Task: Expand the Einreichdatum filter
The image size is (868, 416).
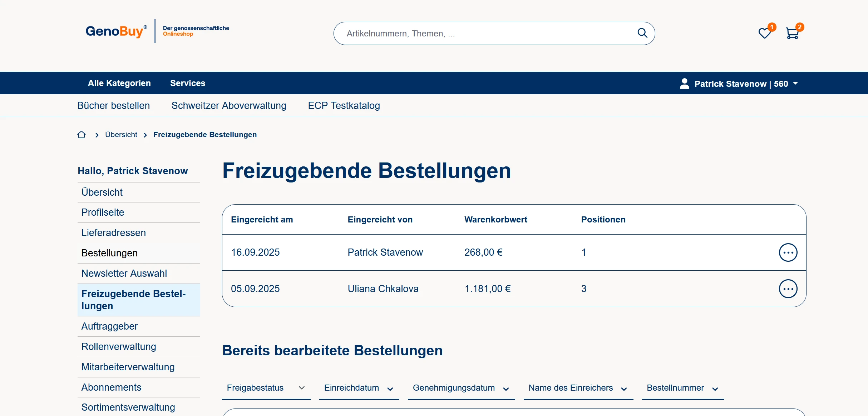Action: (359, 388)
